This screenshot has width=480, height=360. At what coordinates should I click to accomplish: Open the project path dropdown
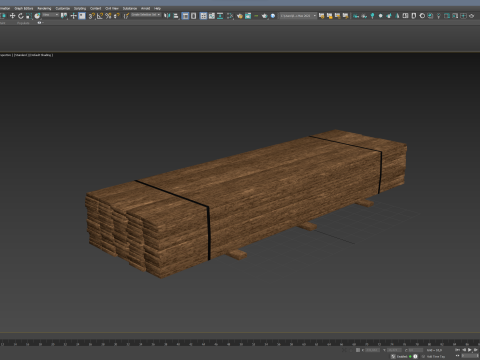(x=298, y=16)
